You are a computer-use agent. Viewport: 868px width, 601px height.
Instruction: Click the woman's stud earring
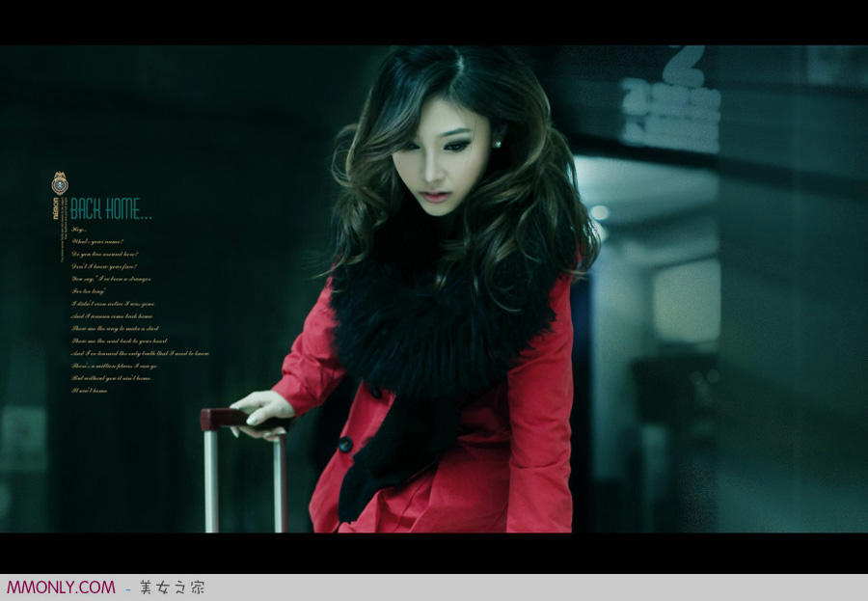tap(498, 144)
